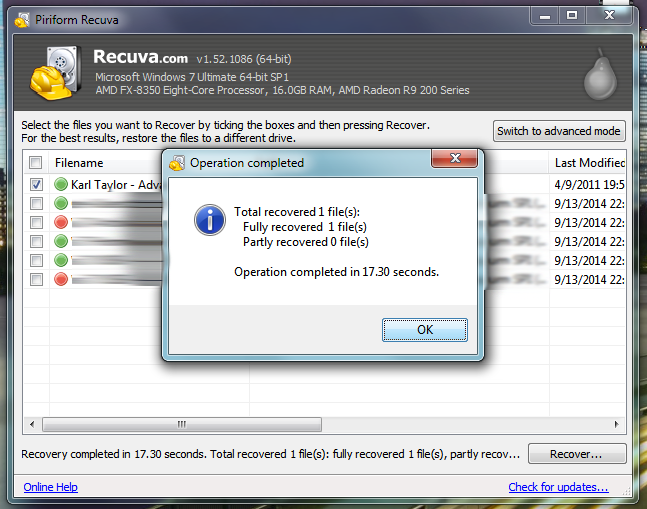Click the Partly recovered 0 file(s) line
This screenshot has width=647, height=509.
(305, 242)
